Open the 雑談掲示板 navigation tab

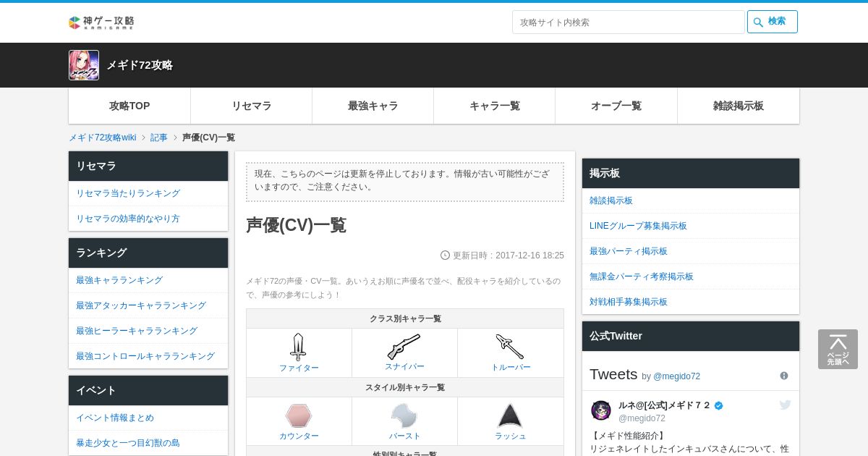coord(739,106)
